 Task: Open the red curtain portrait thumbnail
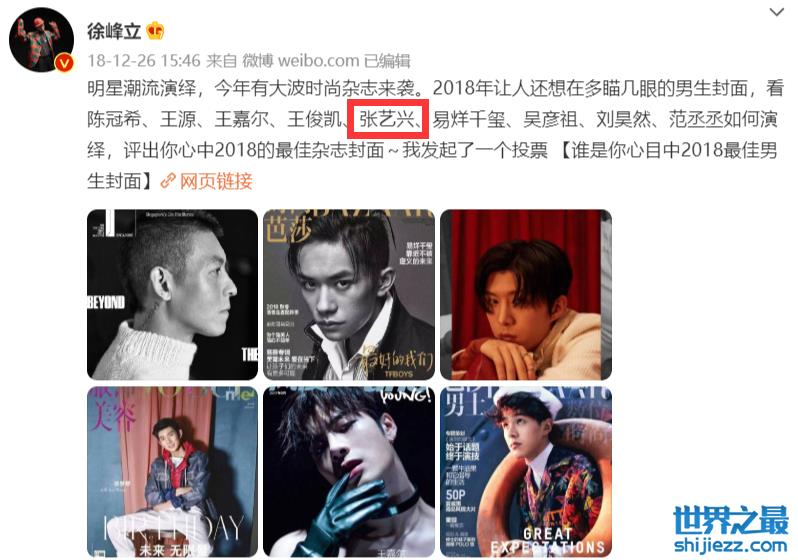point(526,295)
